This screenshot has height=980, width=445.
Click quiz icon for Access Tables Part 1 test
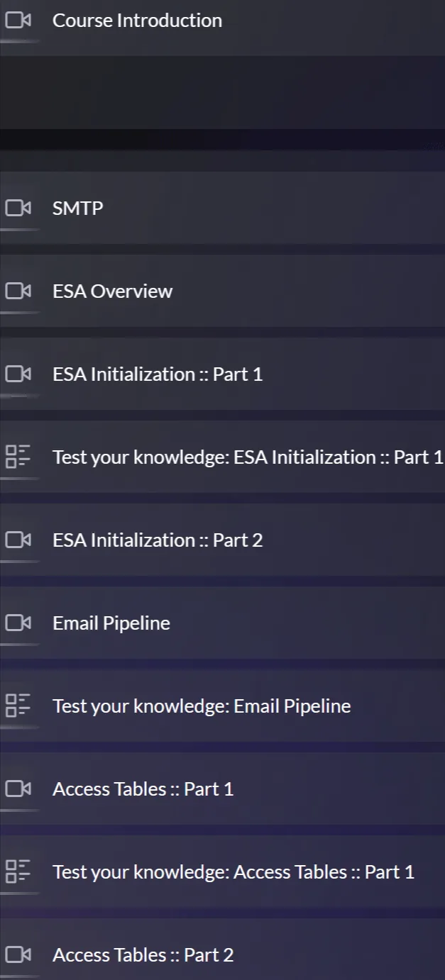(x=18, y=872)
